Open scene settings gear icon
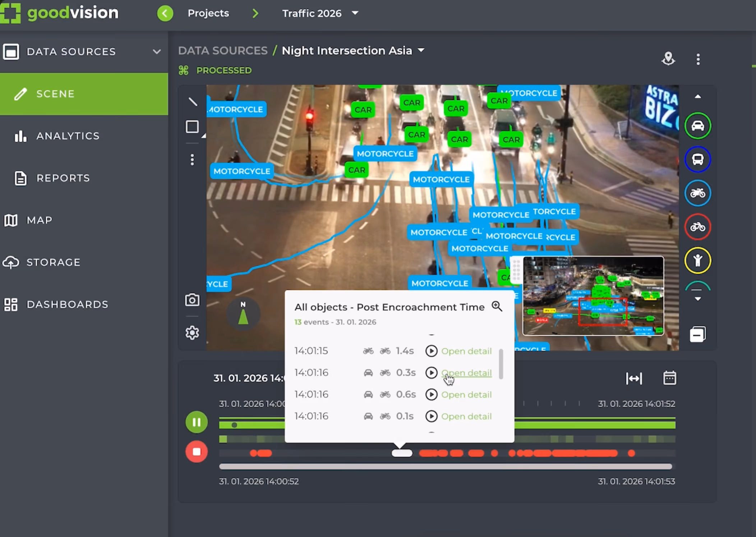The image size is (756, 537). 192,333
